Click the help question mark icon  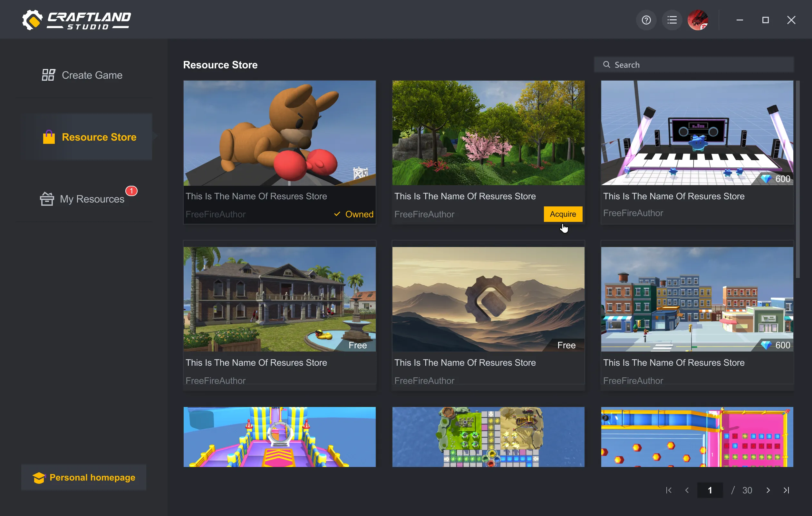point(646,20)
